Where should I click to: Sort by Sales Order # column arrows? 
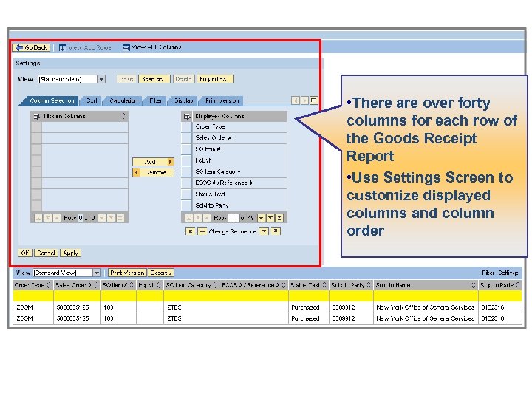click(x=95, y=285)
